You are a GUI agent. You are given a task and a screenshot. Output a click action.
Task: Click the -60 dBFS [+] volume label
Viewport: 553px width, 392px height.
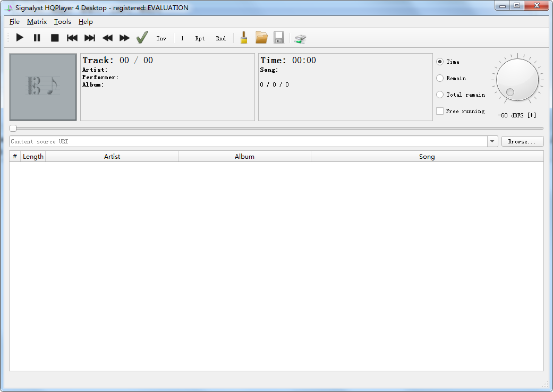[x=517, y=115]
